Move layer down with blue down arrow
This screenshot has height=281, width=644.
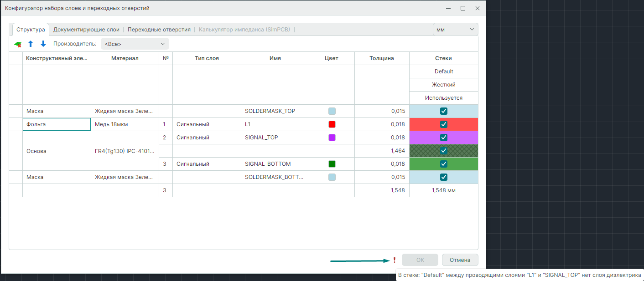43,44
